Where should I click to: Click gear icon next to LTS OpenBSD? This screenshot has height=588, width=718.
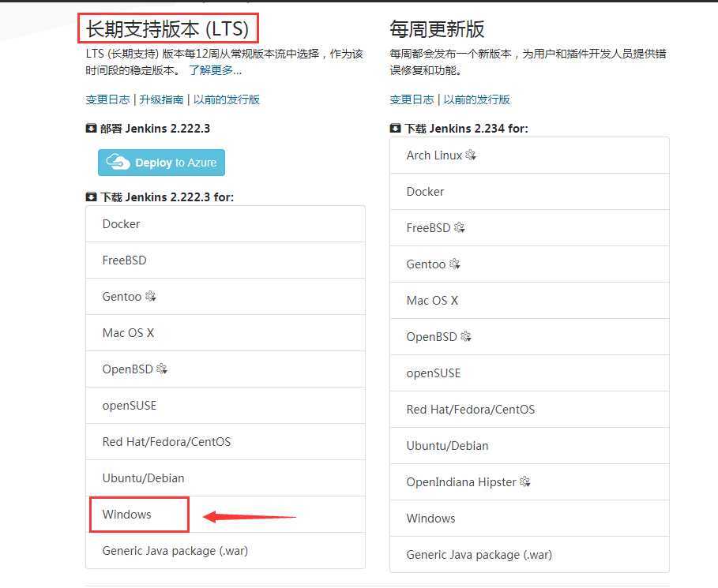coord(162,369)
